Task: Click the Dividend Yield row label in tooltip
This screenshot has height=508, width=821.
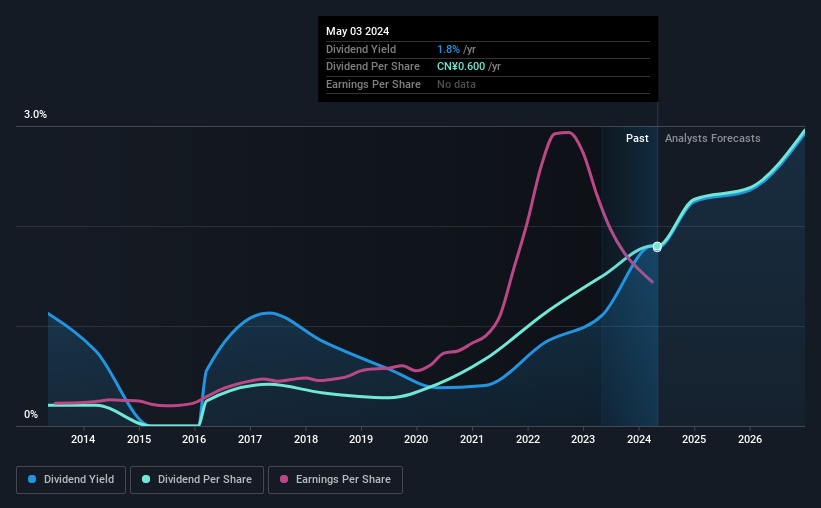Action: (x=361, y=49)
